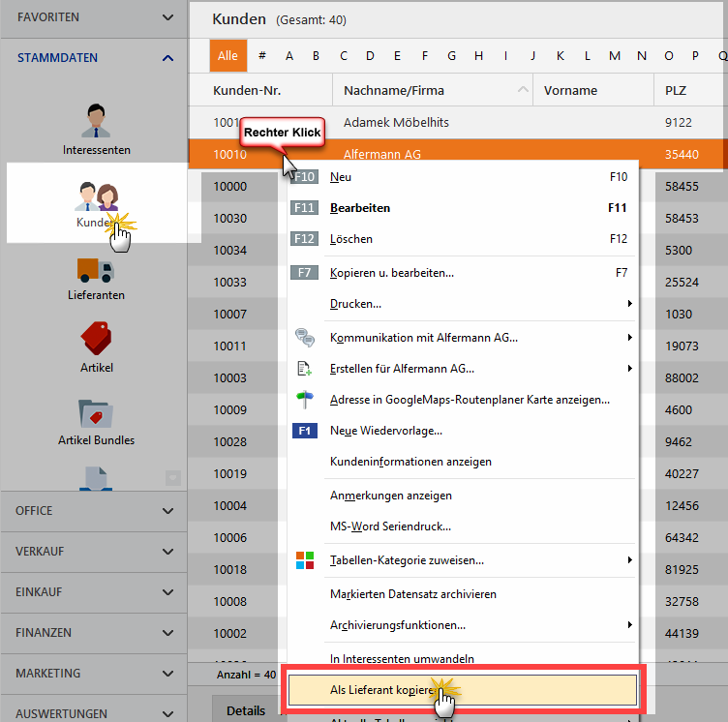
Task: Click the F12 key icon beside Löschen
Action: 305,239
